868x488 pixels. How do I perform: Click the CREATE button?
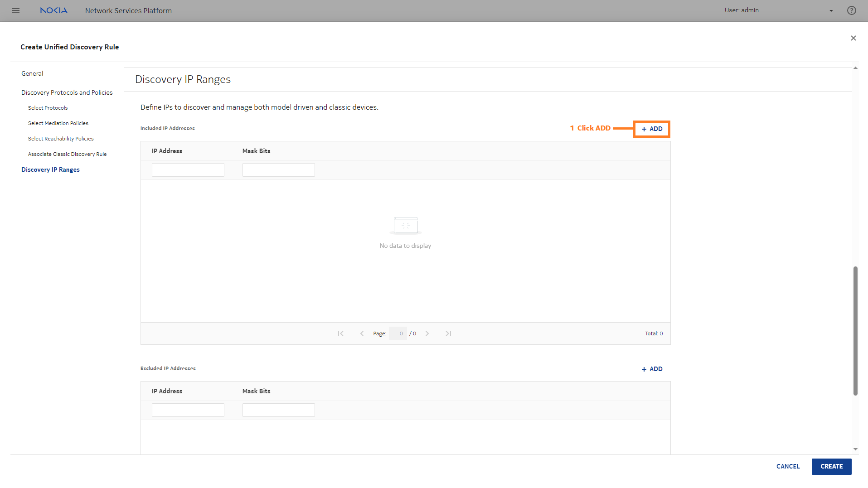click(831, 466)
